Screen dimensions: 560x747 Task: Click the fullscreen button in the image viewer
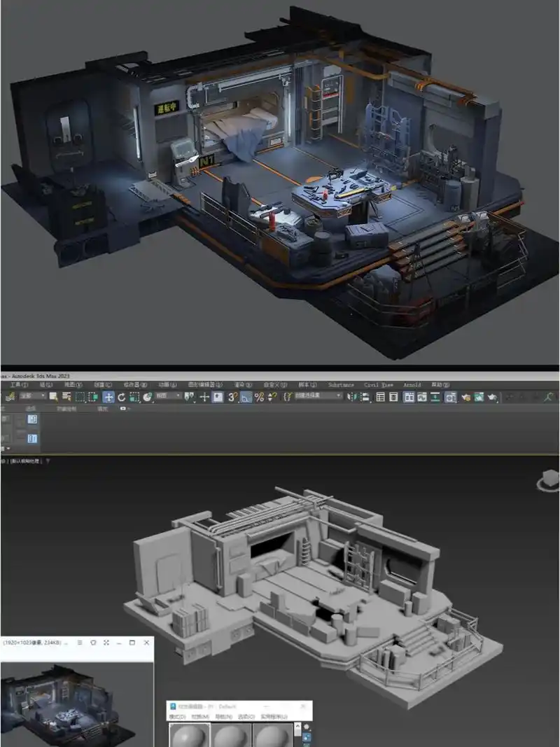click(106, 643)
